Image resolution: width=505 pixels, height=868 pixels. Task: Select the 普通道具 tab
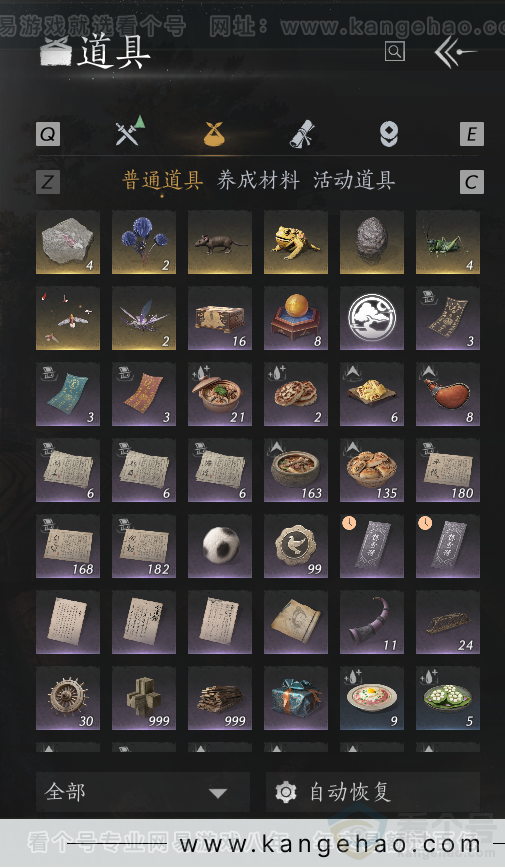click(x=162, y=180)
